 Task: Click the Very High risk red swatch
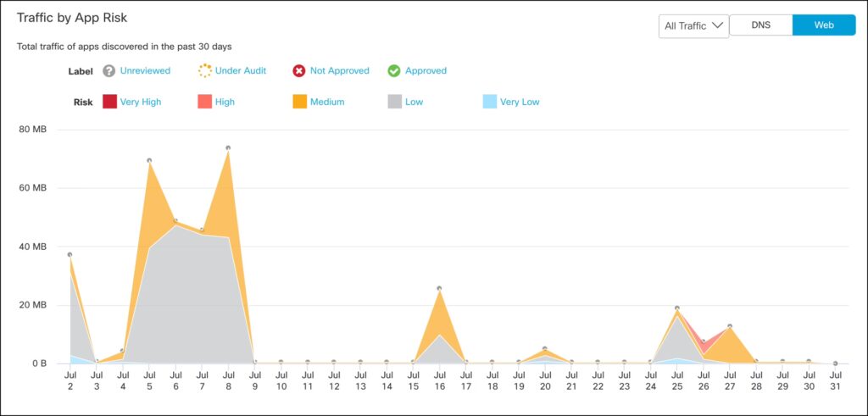[x=109, y=102]
